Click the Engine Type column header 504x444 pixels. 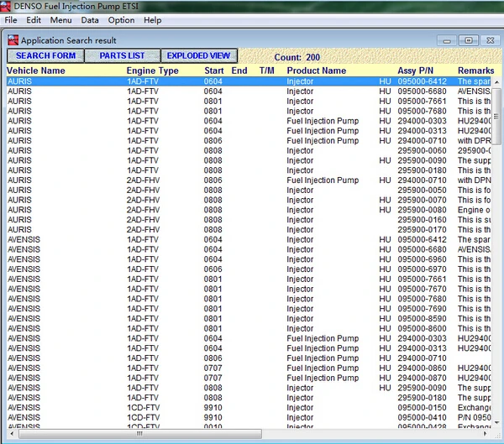point(152,71)
